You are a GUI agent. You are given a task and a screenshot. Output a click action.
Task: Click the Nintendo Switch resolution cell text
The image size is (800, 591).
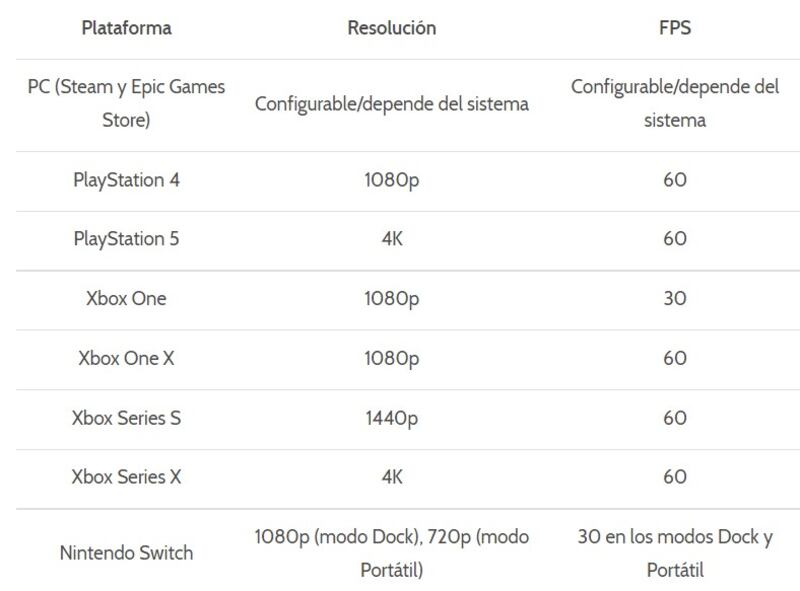pyautogui.click(x=391, y=553)
